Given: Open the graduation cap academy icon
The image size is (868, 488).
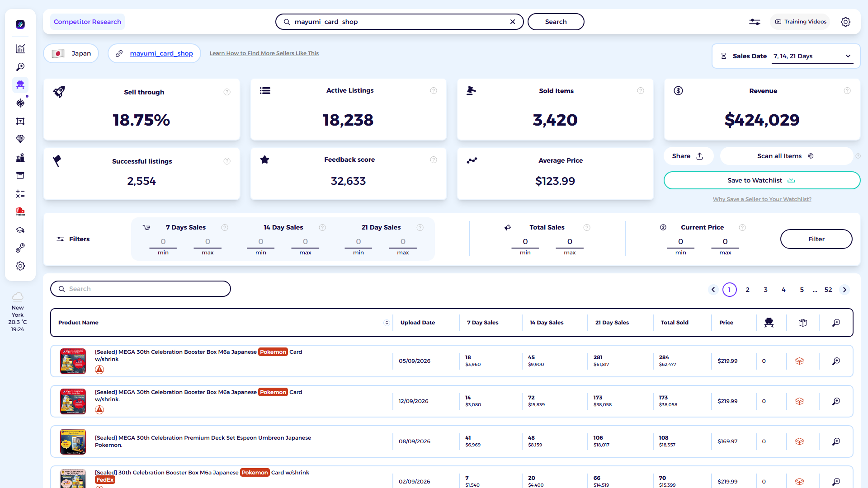Looking at the screenshot, I should click(x=20, y=230).
